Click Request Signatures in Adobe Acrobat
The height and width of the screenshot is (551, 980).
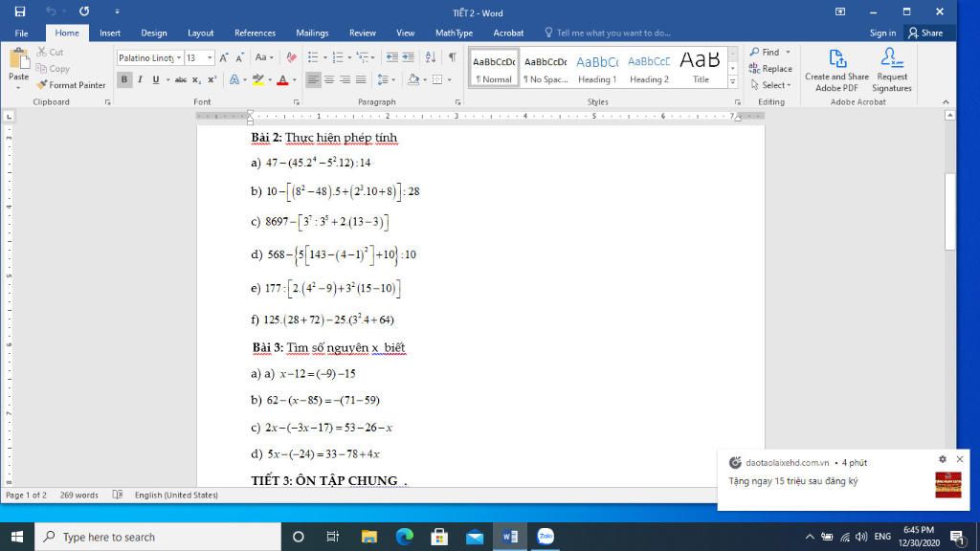892,71
